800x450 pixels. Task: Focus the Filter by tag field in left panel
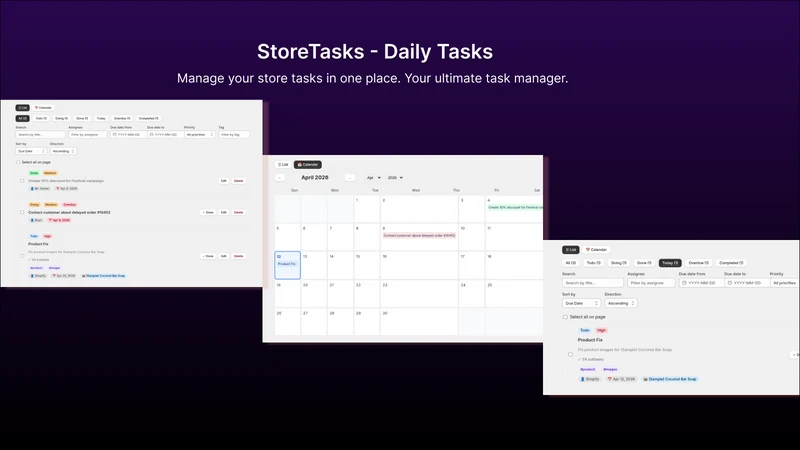pyautogui.click(x=234, y=135)
